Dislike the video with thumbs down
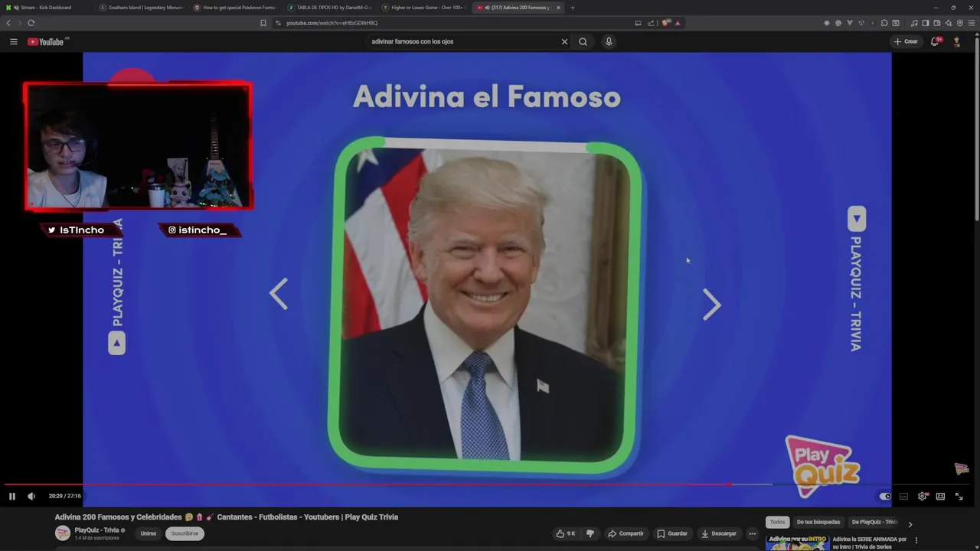This screenshot has width=980, height=551. 590,533
